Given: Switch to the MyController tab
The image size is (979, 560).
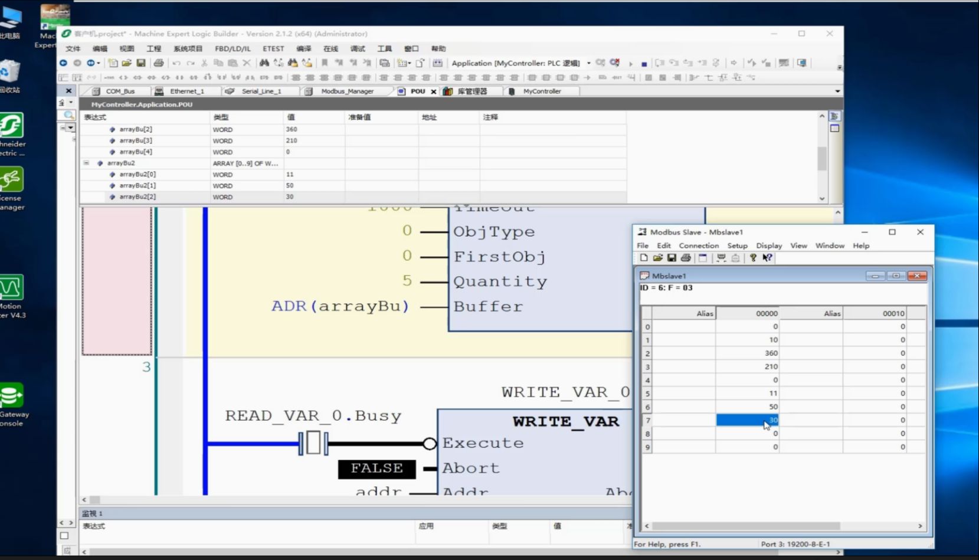Looking at the screenshot, I should (x=542, y=91).
